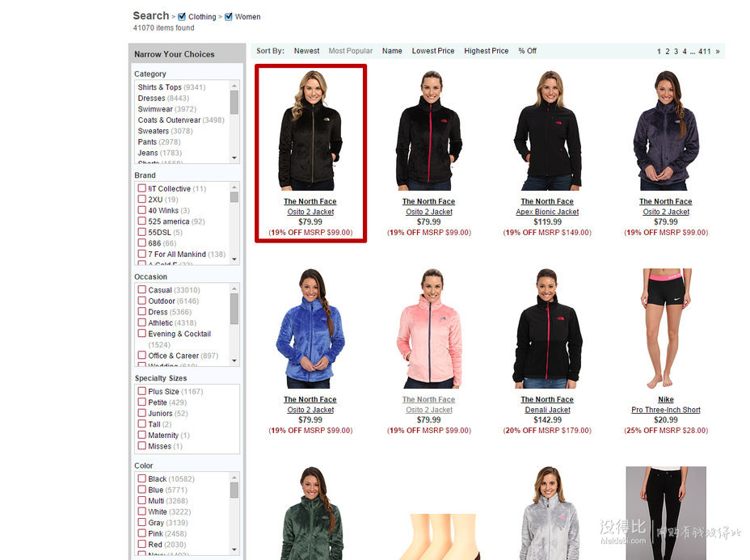Enable the Office & Career filter

(x=142, y=356)
